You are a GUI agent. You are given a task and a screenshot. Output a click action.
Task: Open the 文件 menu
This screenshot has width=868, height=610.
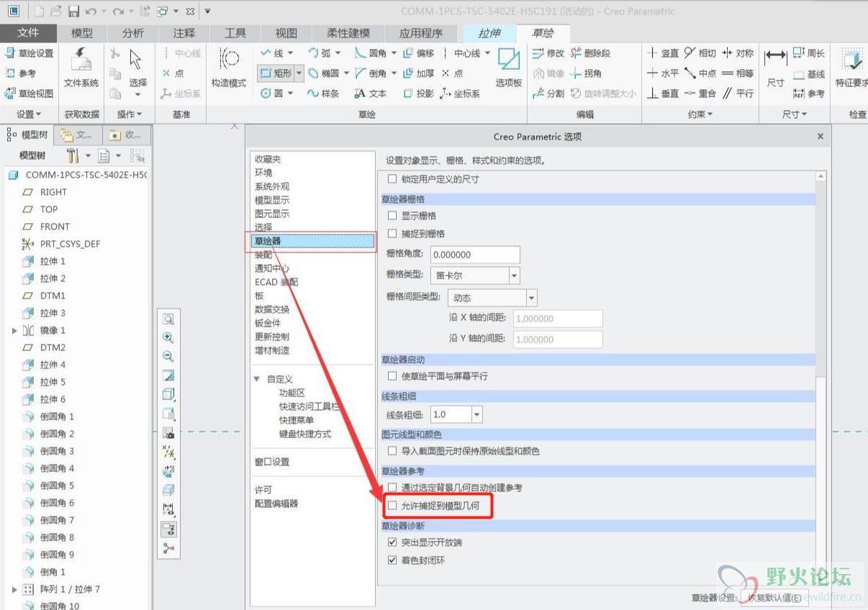pyautogui.click(x=28, y=33)
